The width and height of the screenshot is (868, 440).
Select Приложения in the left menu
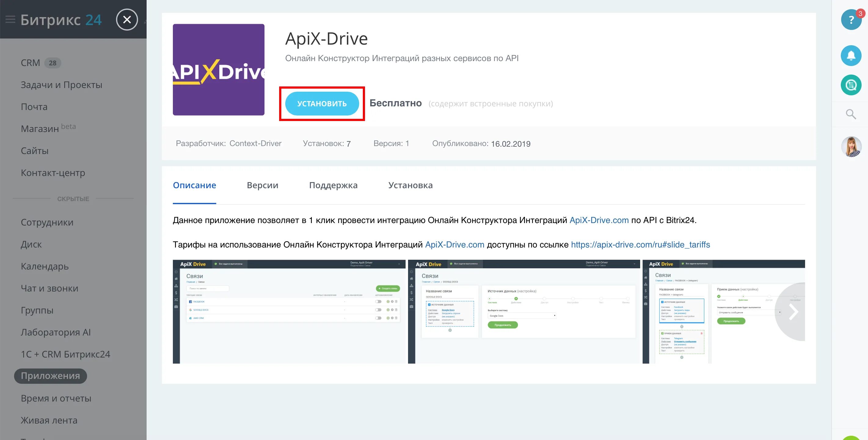tap(50, 376)
